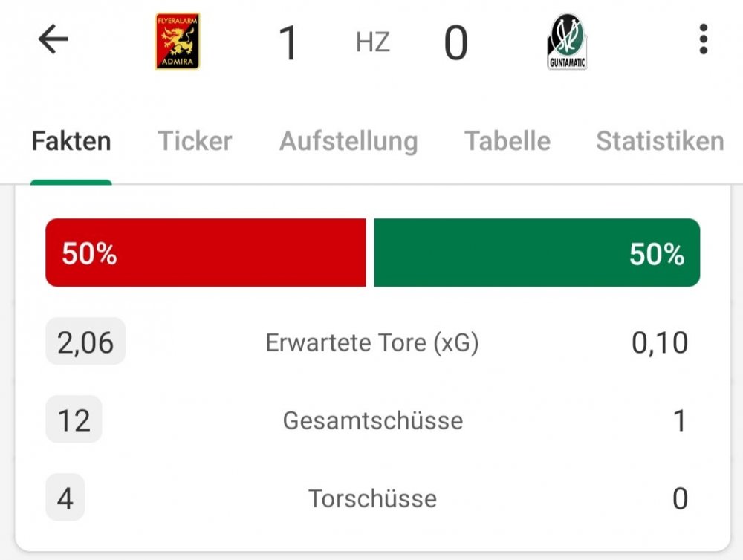Select the Torschüsse stat row
Viewport: 743px width, 560px height.
coord(372,498)
